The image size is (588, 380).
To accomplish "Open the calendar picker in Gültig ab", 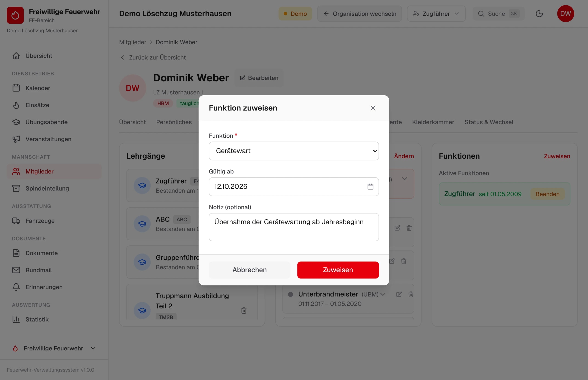I will [370, 186].
